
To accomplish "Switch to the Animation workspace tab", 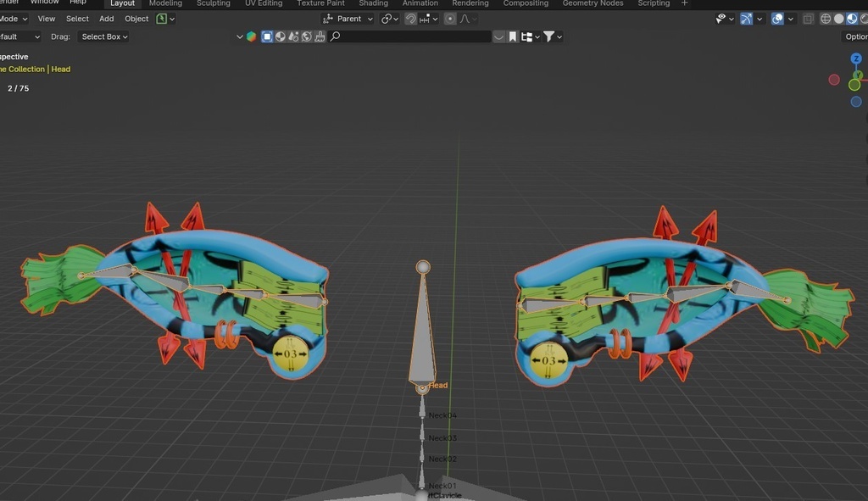I will pyautogui.click(x=420, y=3).
